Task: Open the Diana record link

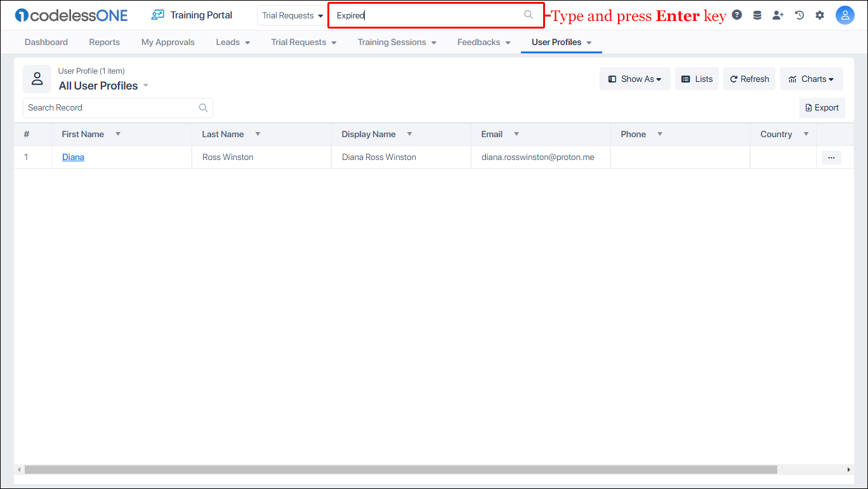Action: point(73,157)
